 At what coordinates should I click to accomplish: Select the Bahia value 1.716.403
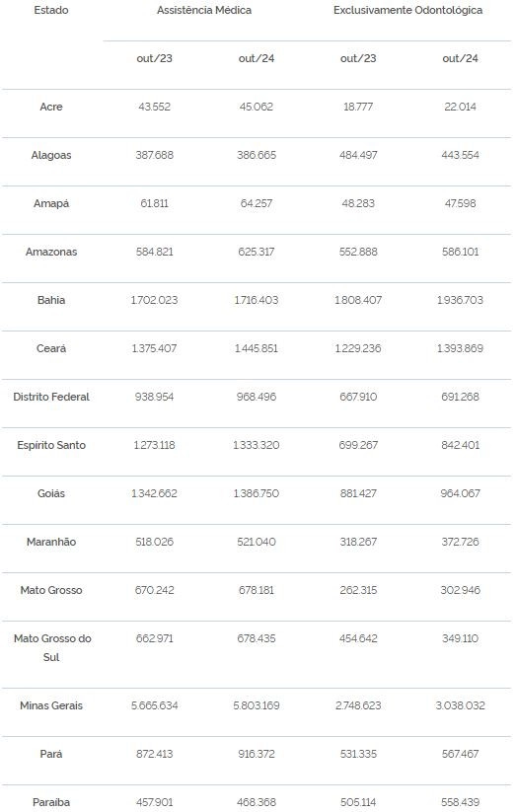click(x=256, y=300)
